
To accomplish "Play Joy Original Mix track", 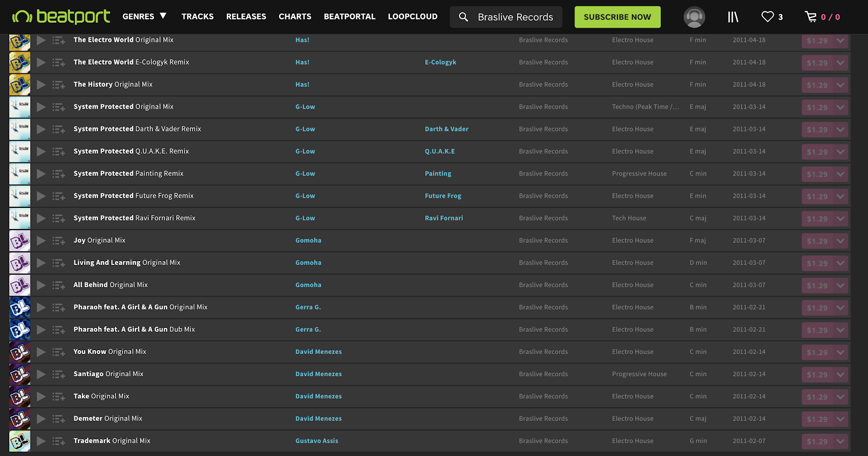I will pos(41,240).
